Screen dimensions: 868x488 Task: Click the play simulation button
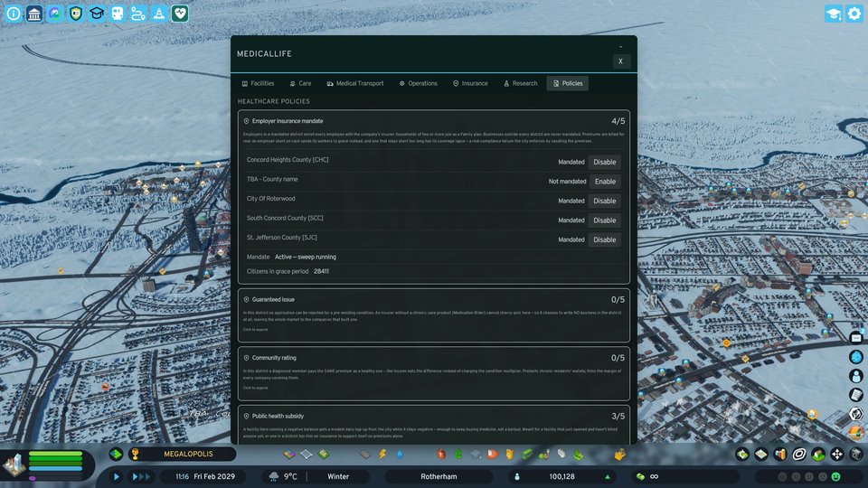click(x=117, y=476)
